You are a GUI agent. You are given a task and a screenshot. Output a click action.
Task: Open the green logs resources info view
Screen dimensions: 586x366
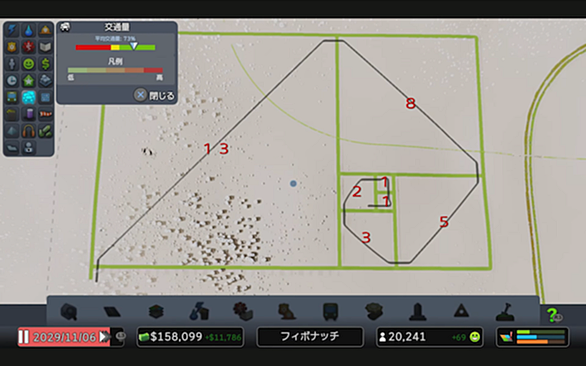[45, 131]
